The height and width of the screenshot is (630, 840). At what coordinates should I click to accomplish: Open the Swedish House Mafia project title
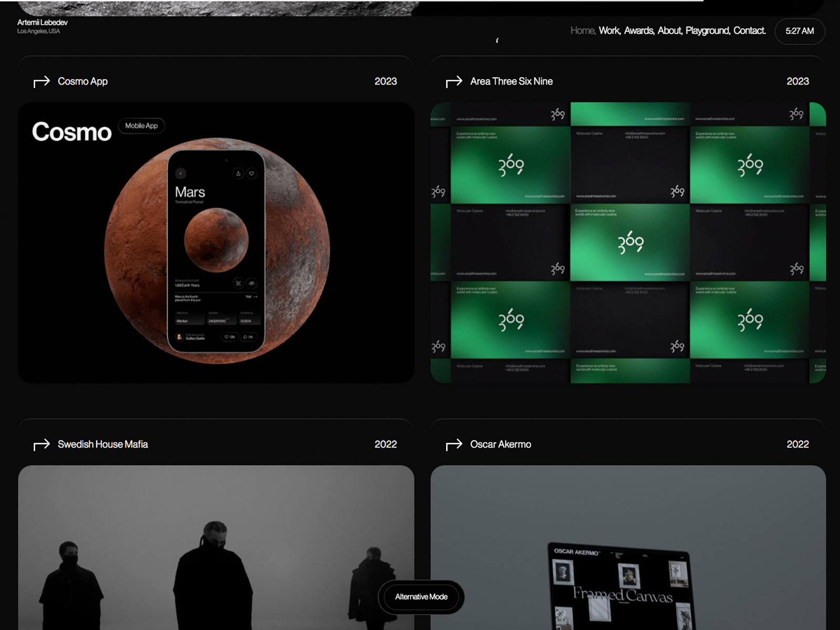[103, 445]
